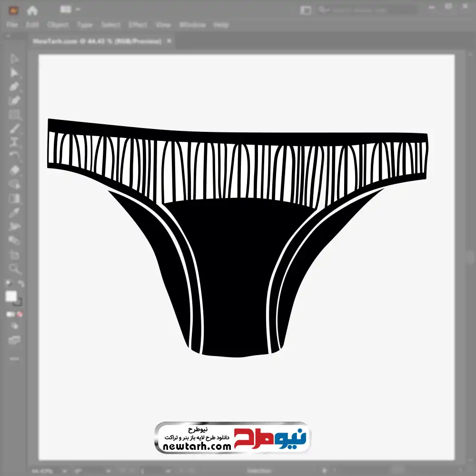Click the white Fill color swatch

11,297
